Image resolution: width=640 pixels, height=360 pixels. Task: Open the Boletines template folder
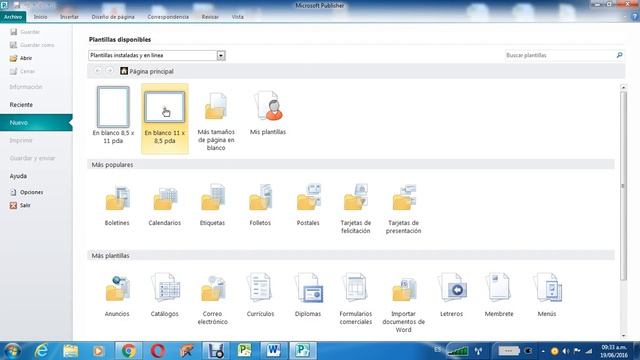(x=117, y=204)
